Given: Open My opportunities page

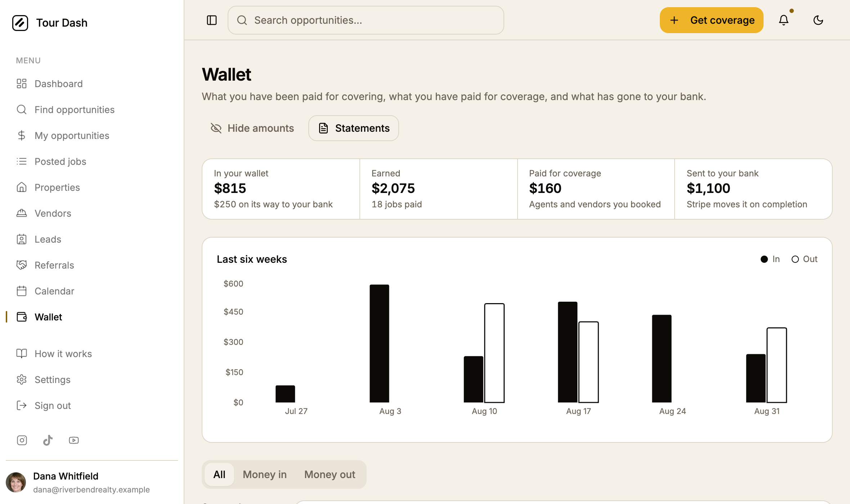Looking at the screenshot, I should (x=92, y=135).
